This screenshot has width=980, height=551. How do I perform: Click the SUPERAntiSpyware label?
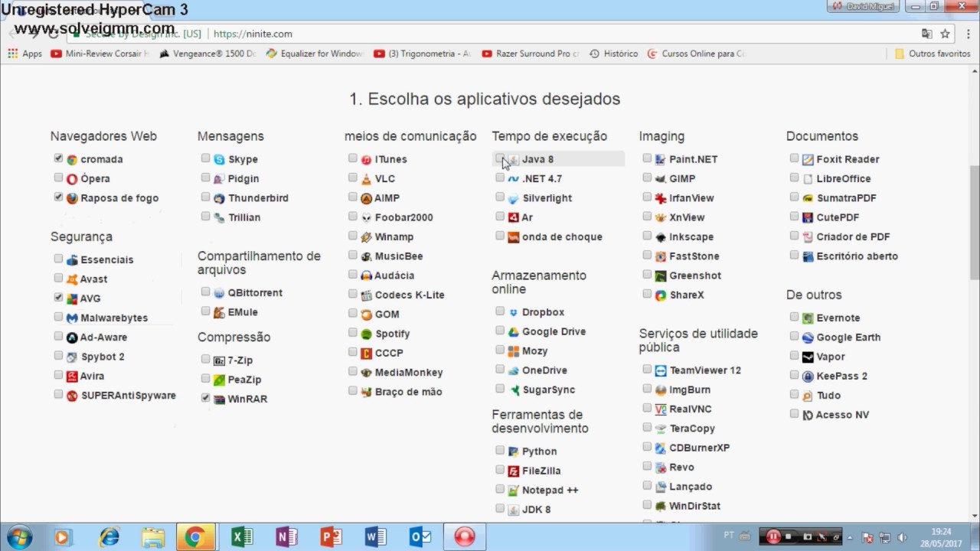128,396
